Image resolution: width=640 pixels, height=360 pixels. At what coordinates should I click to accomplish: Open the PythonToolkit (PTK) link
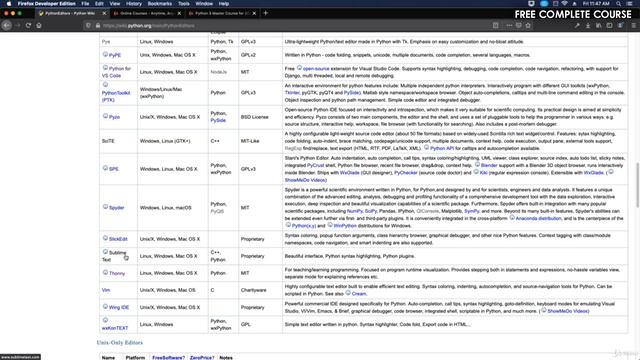coord(116,96)
